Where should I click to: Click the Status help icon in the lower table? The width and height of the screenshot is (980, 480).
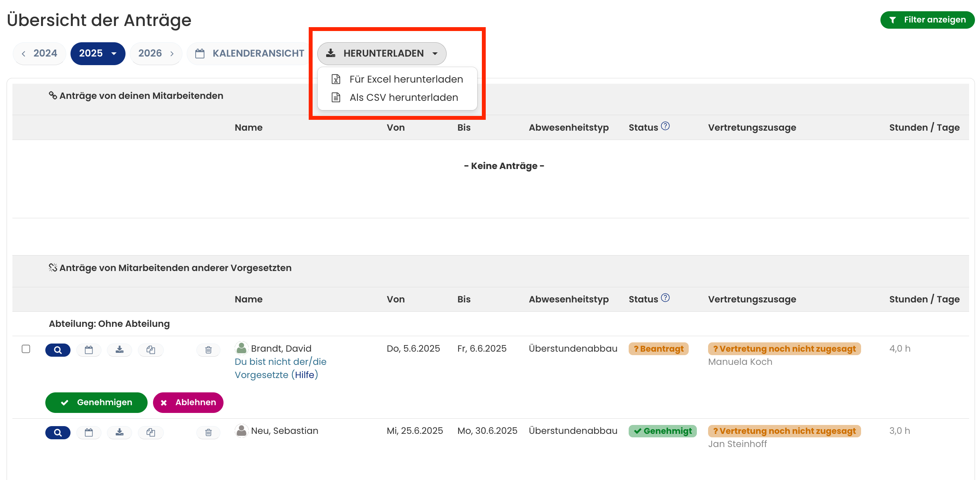(665, 298)
